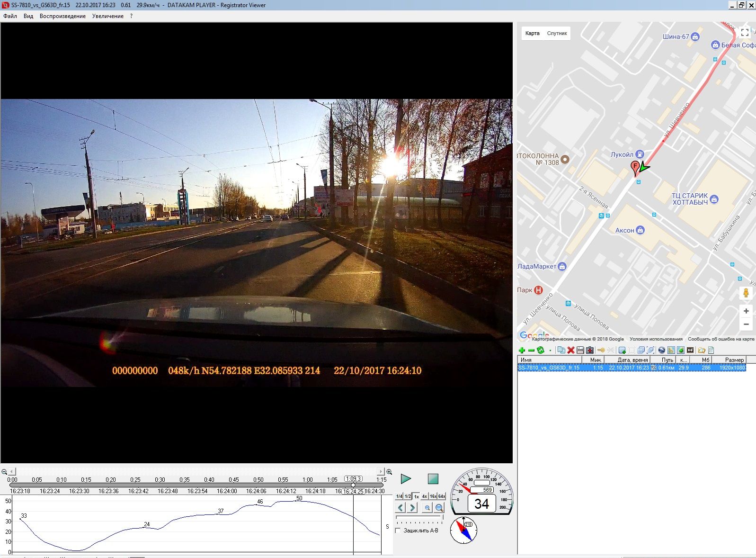Set playback speed to 4x

(425, 496)
